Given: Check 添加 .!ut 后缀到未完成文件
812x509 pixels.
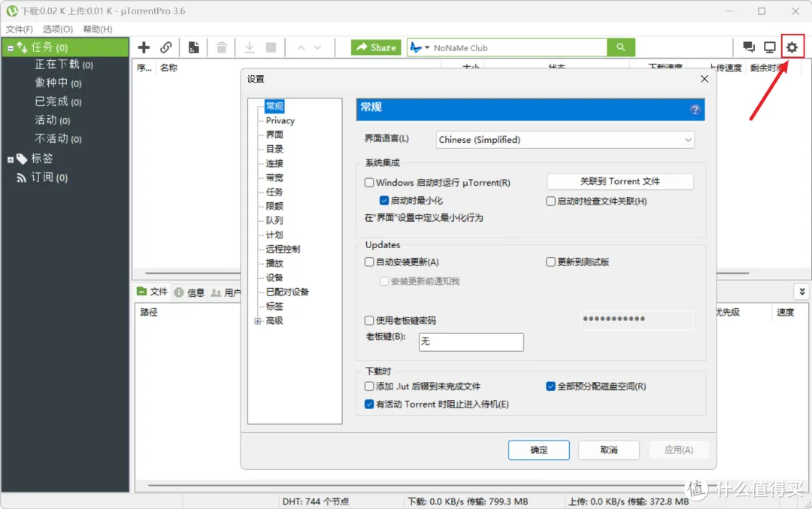Looking at the screenshot, I should click(x=369, y=386).
